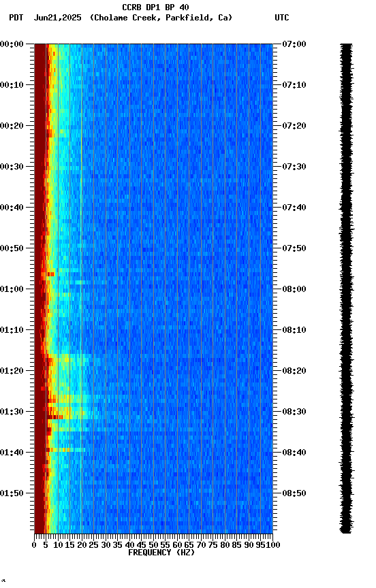
Task: Click the 01:00 PDT time label
Action: tap(12, 289)
